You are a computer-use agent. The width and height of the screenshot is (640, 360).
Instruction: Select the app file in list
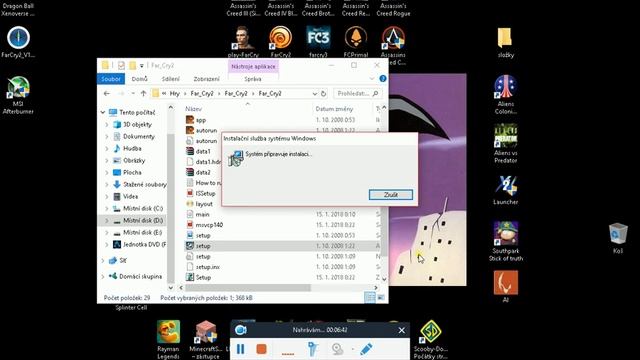pyautogui.click(x=200, y=120)
